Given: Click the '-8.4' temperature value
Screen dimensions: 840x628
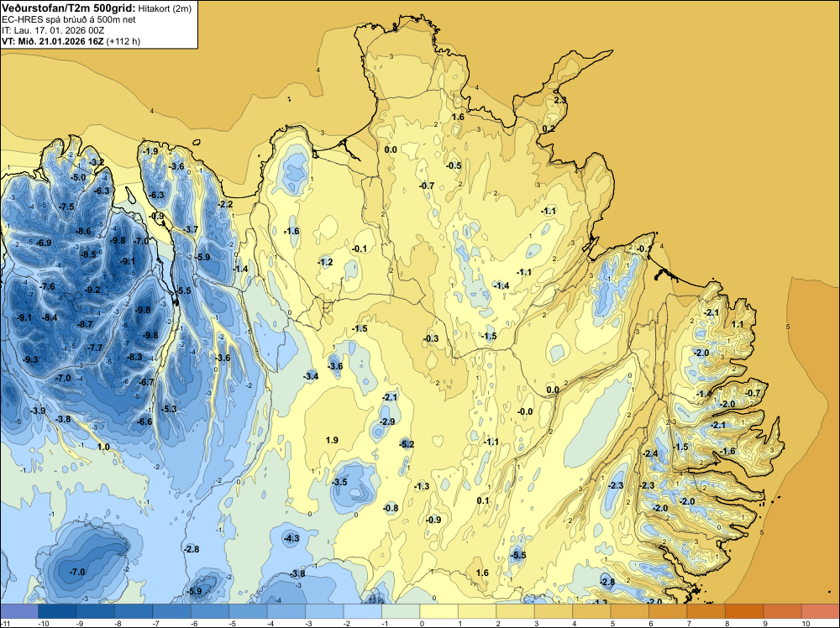Looking at the screenshot, I should (50, 317).
